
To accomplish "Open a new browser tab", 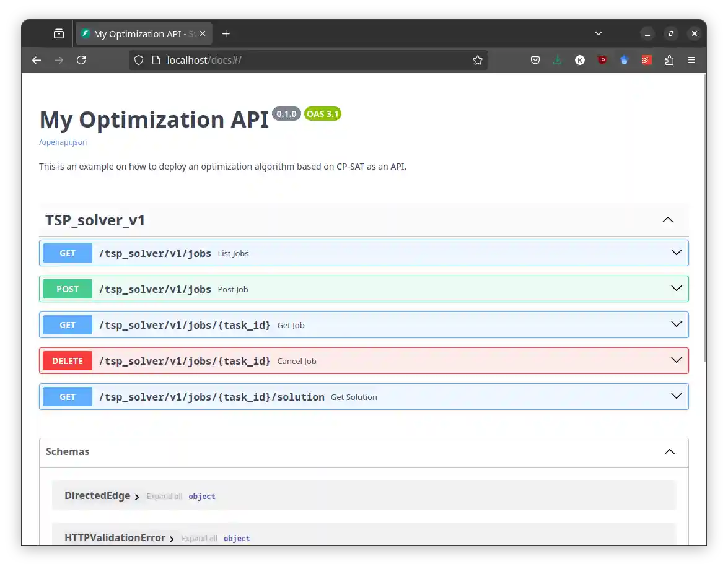I will point(226,33).
